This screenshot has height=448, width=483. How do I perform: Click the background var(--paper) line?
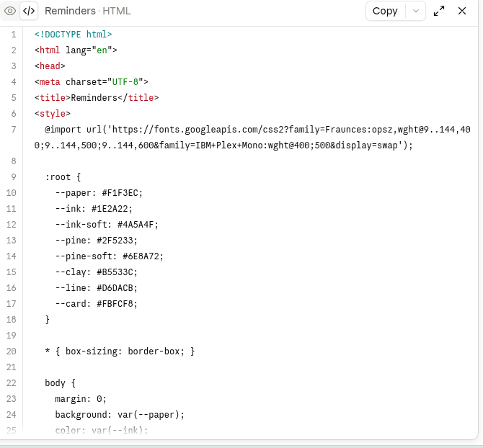pyautogui.click(x=120, y=414)
